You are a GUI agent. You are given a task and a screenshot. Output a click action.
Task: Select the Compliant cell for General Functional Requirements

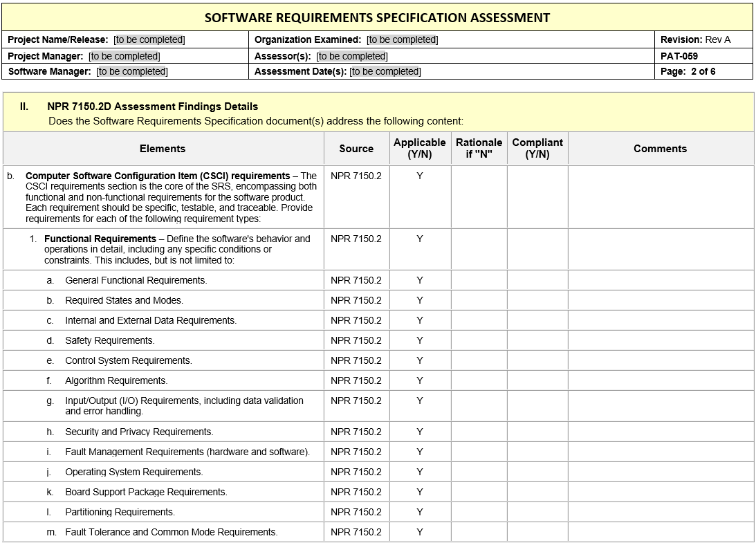click(537, 280)
